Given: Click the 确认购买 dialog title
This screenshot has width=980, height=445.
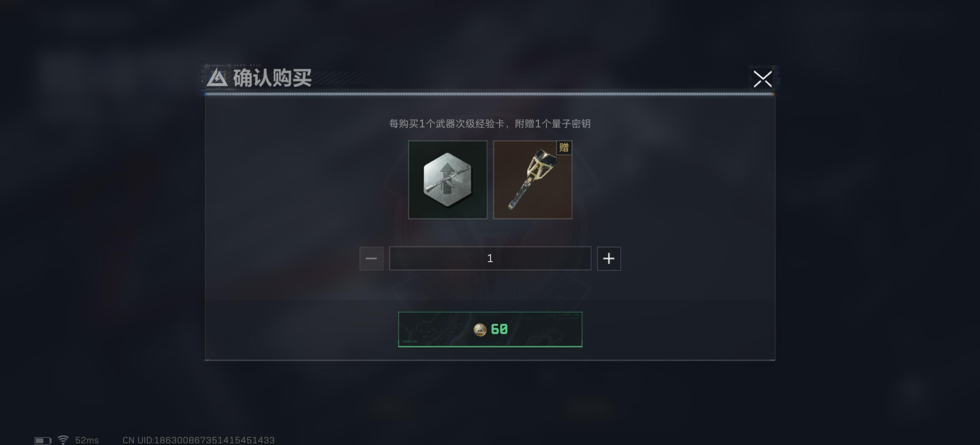Looking at the screenshot, I should point(273,78).
